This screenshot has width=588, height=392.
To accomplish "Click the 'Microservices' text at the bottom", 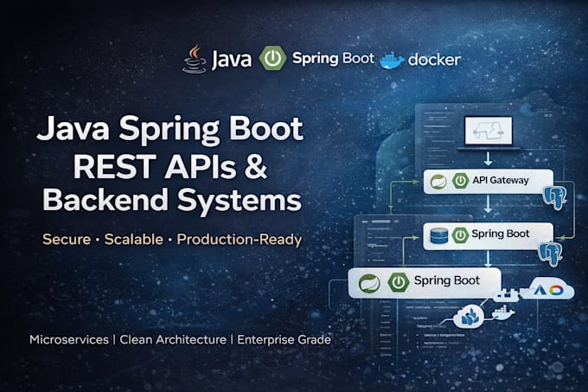I will click(69, 340).
